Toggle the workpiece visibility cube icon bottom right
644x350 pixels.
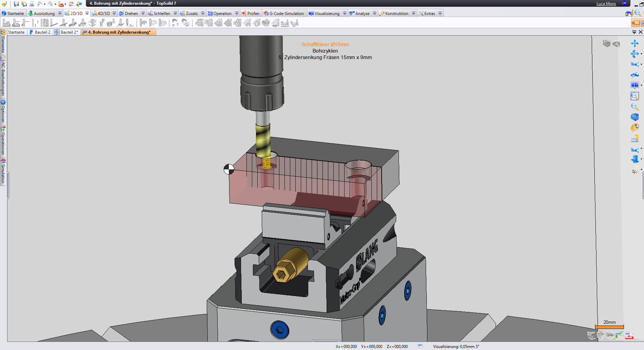601,335
